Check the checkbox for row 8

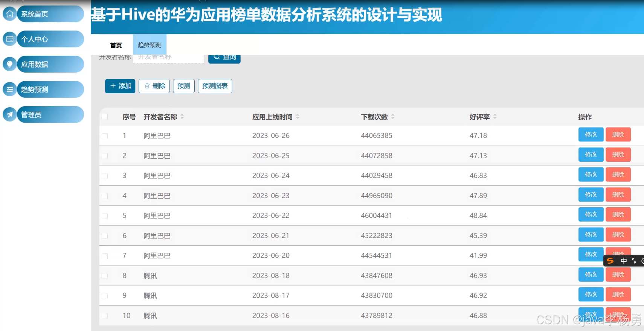tap(105, 276)
